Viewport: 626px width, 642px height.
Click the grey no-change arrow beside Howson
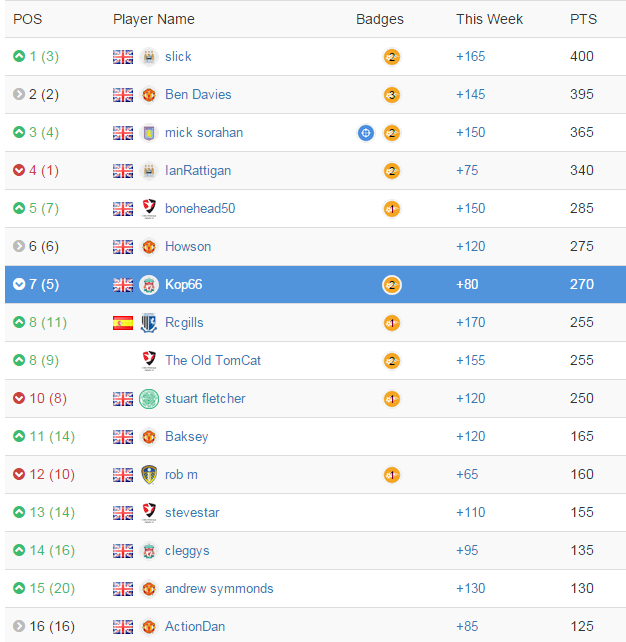[19, 246]
